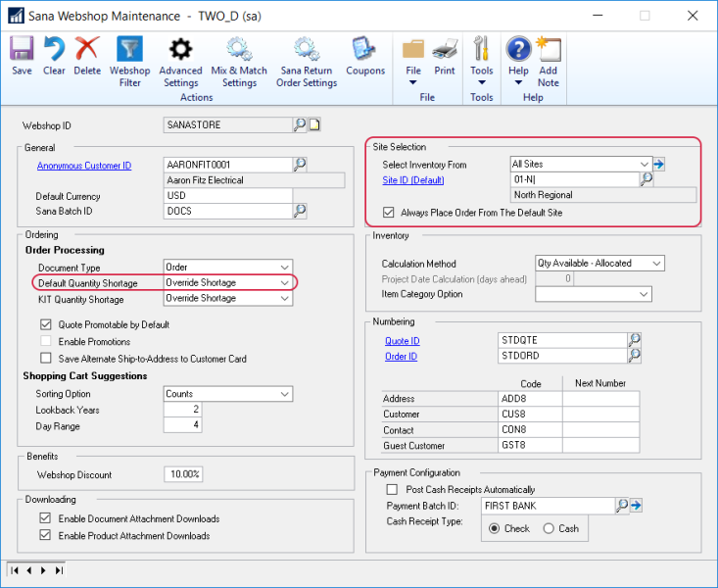Toggle Enable Product Attachment Downloads
Image resolution: width=718 pixels, height=588 pixels.
tap(45, 535)
